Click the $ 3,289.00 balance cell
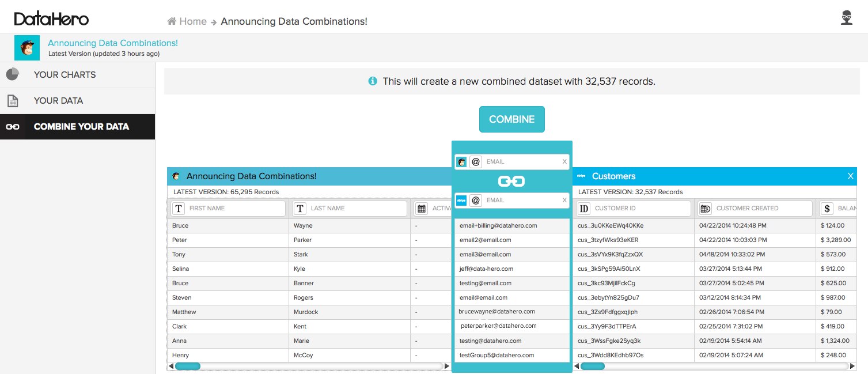 coord(836,240)
